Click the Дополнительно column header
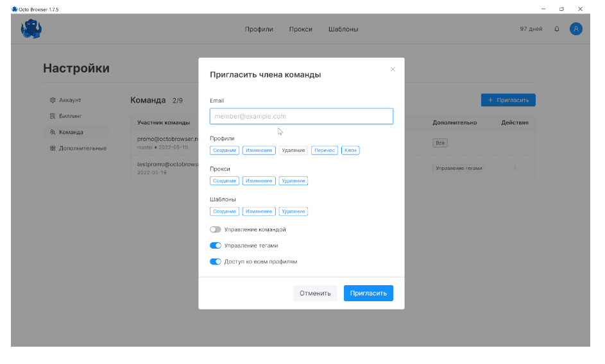This screenshot has width=605, height=364. (454, 122)
